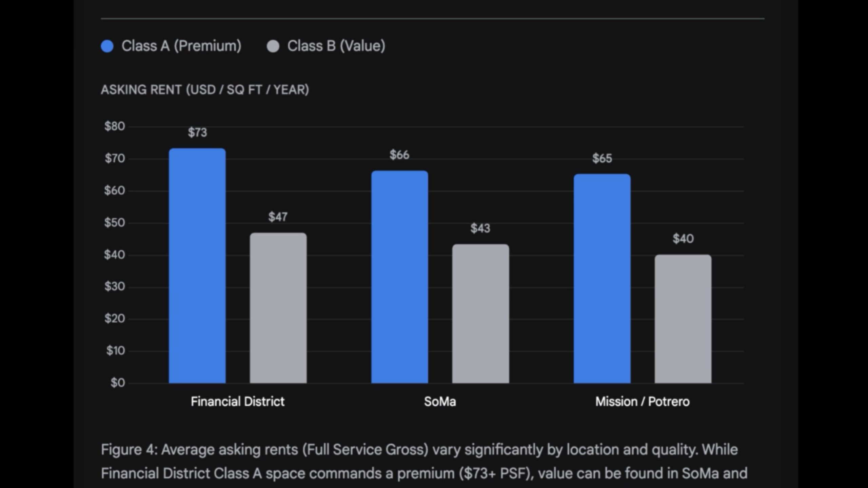Click the $66 data label above SoMa
868x488 pixels.
tap(399, 155)
